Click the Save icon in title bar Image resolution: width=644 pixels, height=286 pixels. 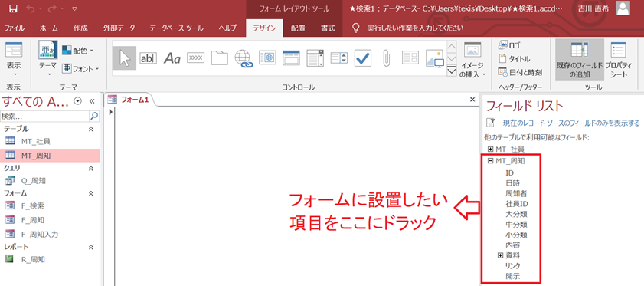13,8
